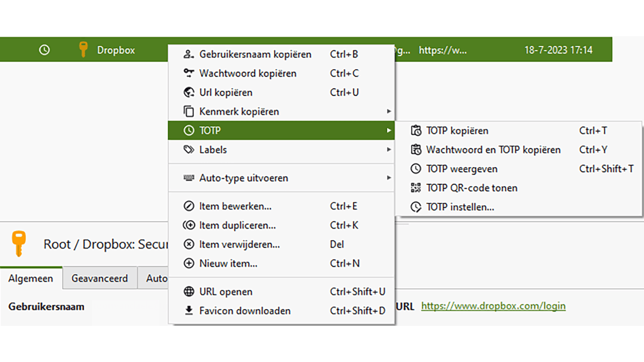Click the copy username icon
The height and width of the screenshot is (362, 644).
click(x=189, y=54)
